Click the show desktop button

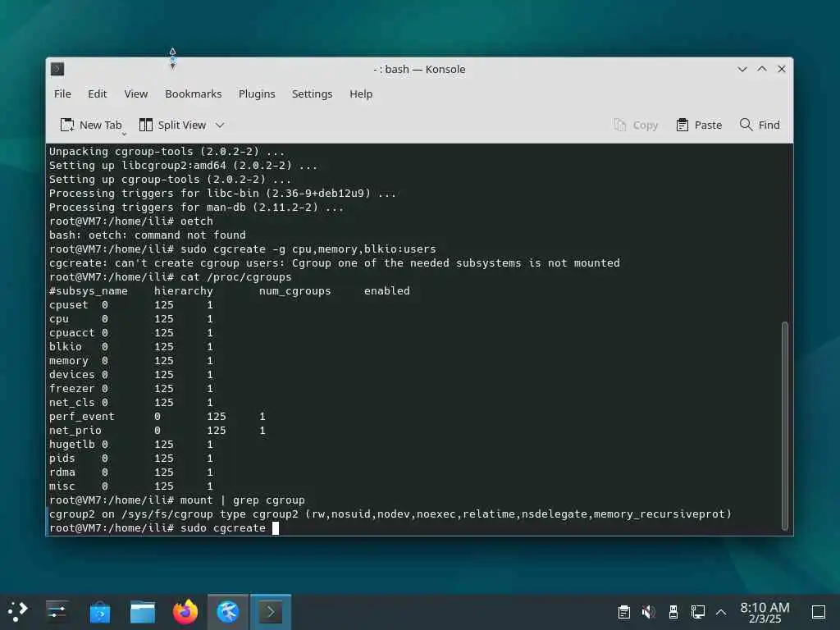(818, 612)
